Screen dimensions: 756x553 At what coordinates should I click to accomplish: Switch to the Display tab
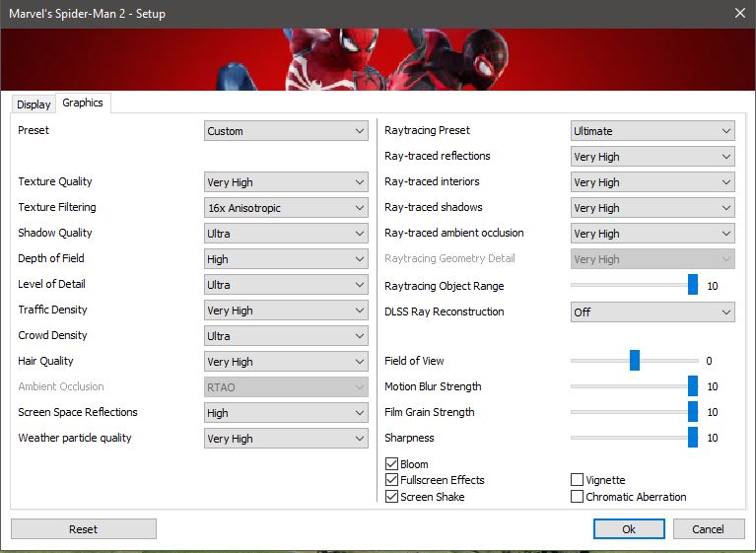pos(34,104)
